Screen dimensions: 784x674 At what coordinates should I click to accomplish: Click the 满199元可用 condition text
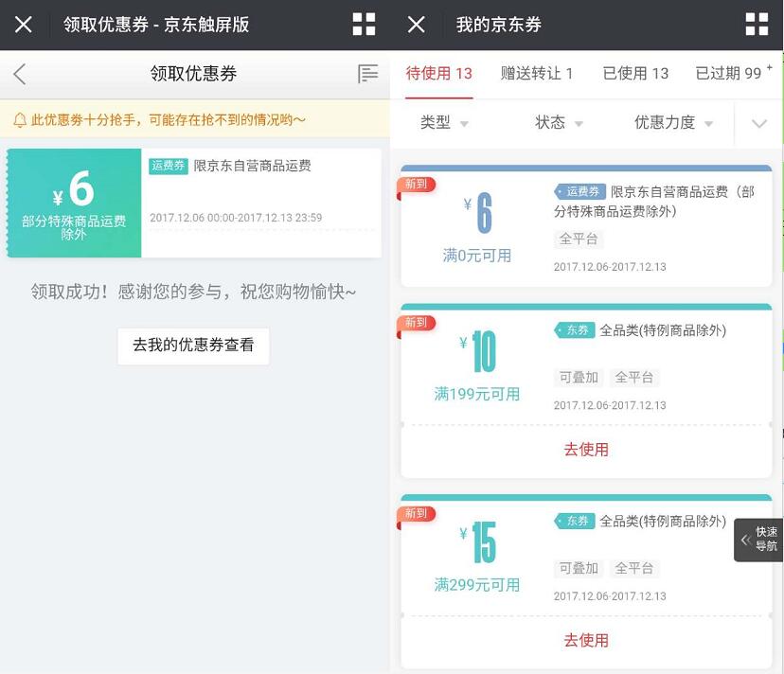point(477,394)
